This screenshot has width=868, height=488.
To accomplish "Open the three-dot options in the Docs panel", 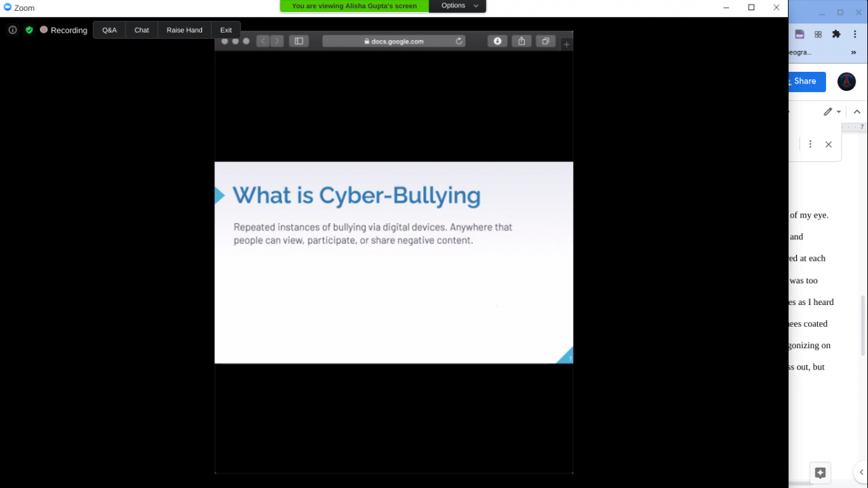I will click(810, 144).
